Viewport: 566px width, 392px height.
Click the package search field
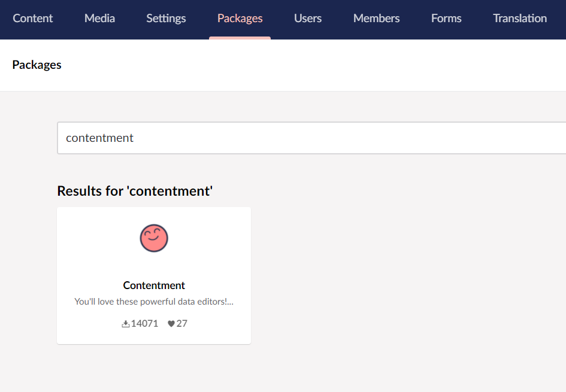[x=311, y=138]
